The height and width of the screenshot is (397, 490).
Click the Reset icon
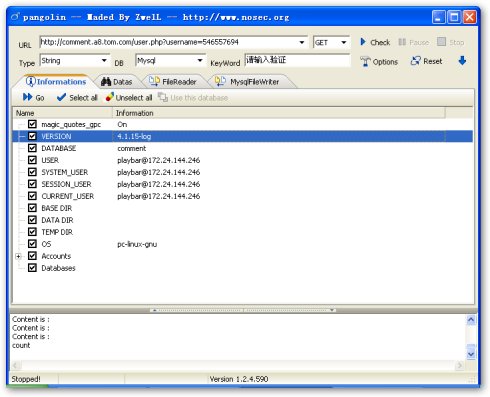click(415, 61)
